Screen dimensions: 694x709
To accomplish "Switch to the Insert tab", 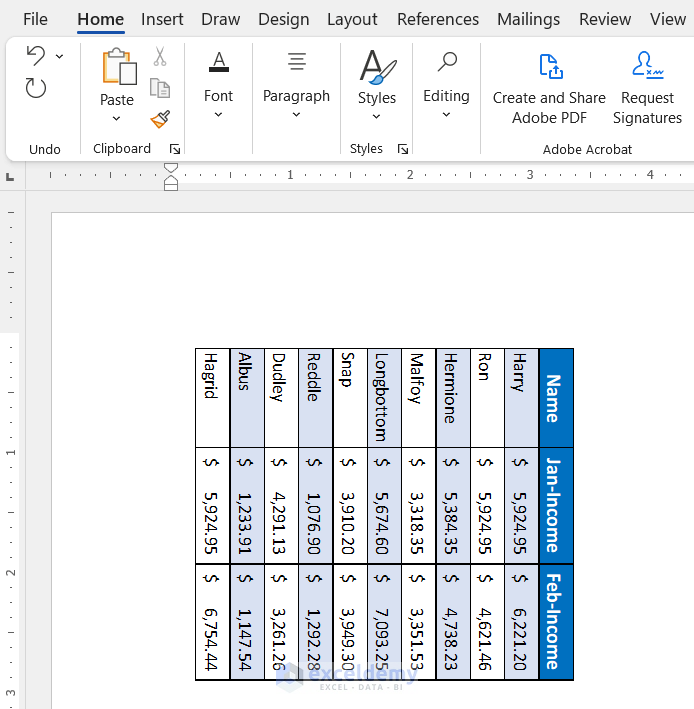I will [x=162, y=19].
